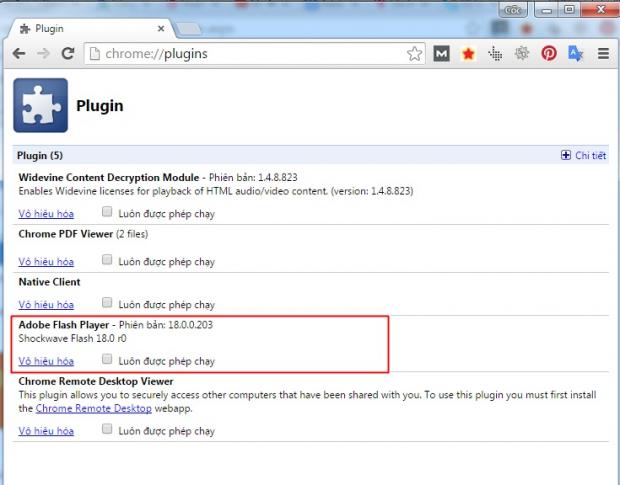Bookmark this page with the star icon
Viewport: 620px width, 485px height.
414,54
